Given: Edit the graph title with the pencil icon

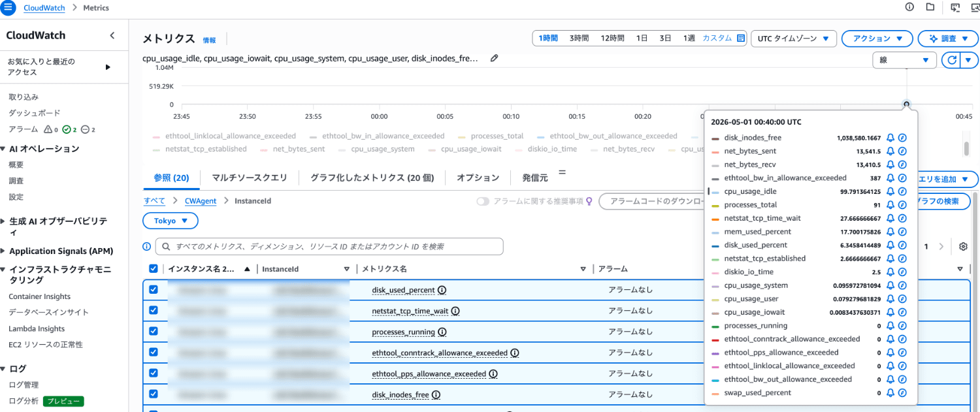Looking at the screenshot, I should (x=495, y=58).
